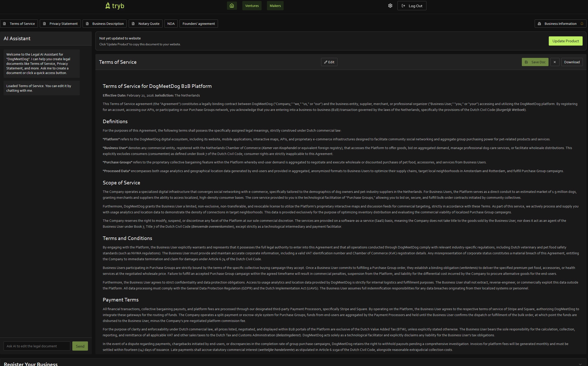
Task: Open the settings gear icon
Action: (390, 6)
